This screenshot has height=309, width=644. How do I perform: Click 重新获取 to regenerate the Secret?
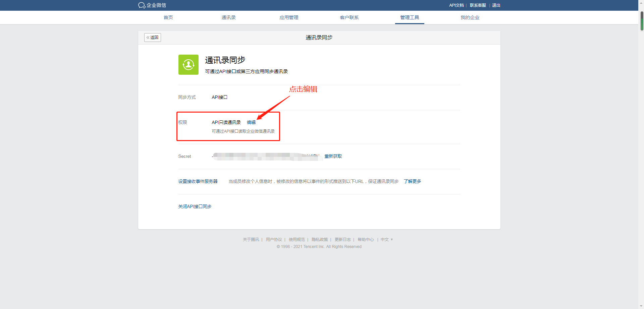coord(333,156)
